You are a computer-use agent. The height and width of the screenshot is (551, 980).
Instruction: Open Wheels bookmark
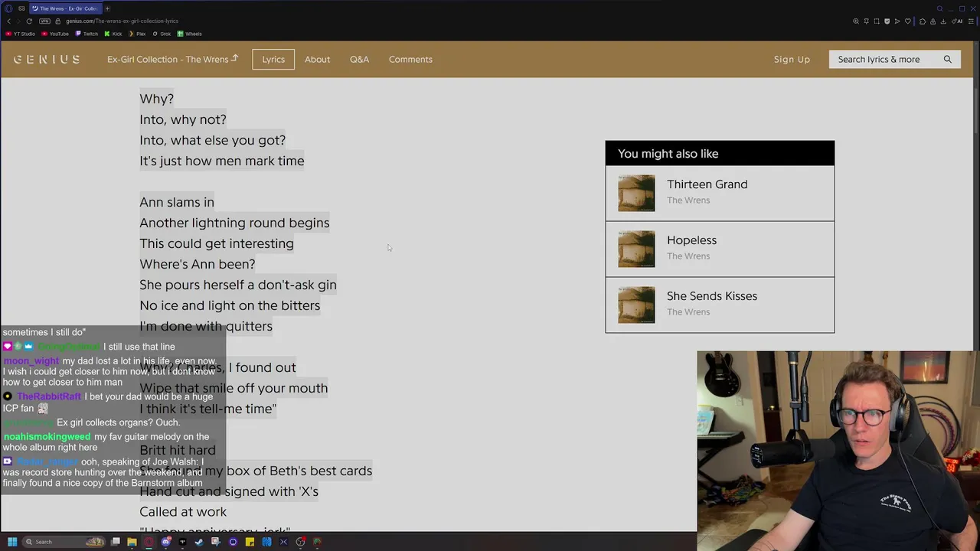tap(189, 34)
